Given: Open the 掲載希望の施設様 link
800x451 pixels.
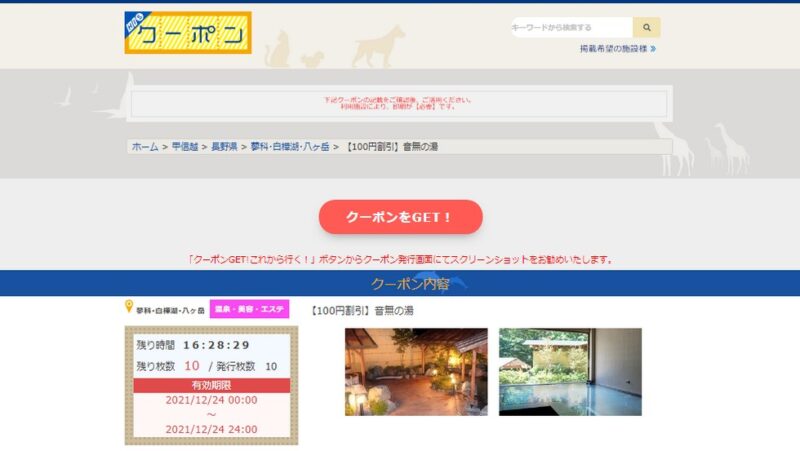Looking at the screenshot, I should point(617,48).
